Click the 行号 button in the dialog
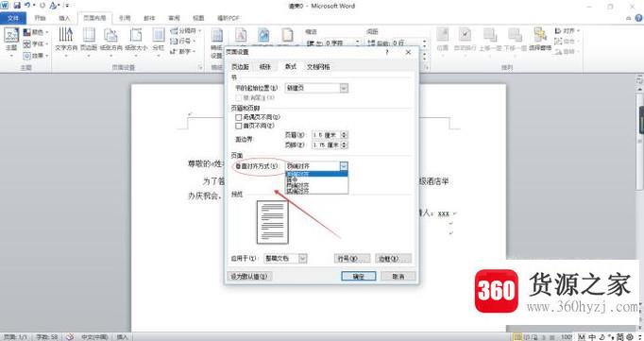Viewport: 644px width, 341px height. [x=352, y=259]
